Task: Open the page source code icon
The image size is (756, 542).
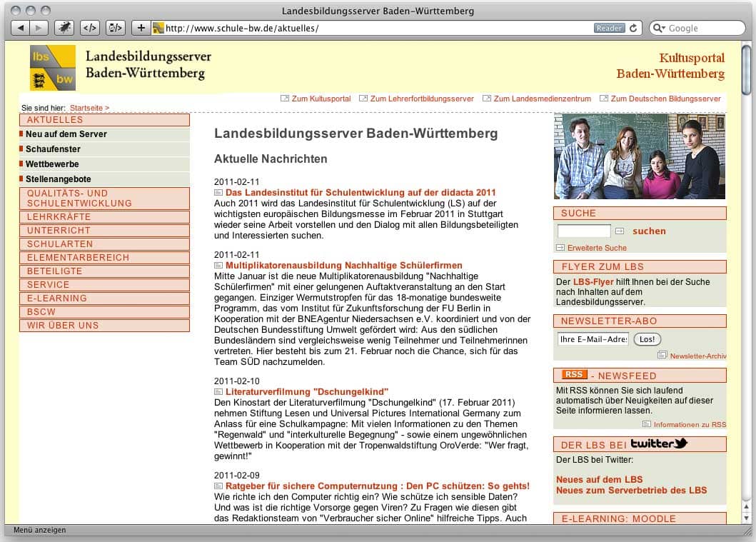Action: 90,28
